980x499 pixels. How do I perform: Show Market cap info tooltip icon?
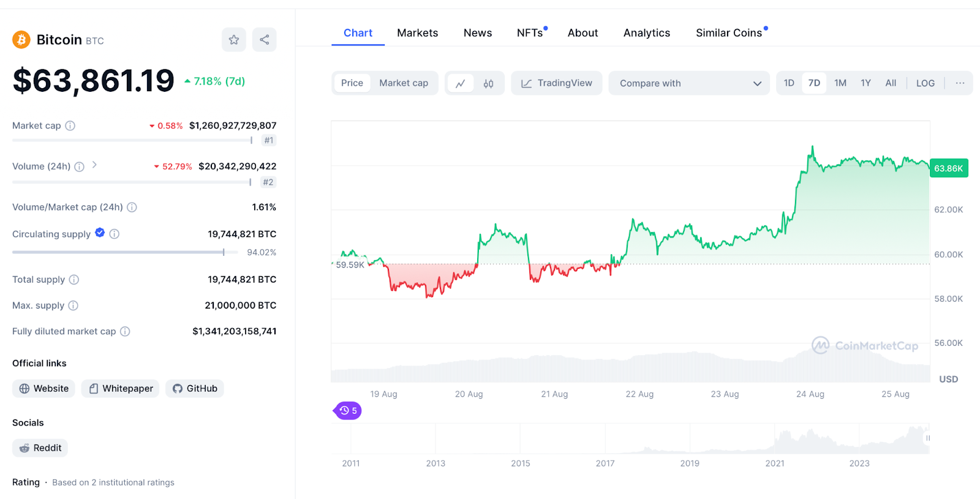[x=70, y=126]
